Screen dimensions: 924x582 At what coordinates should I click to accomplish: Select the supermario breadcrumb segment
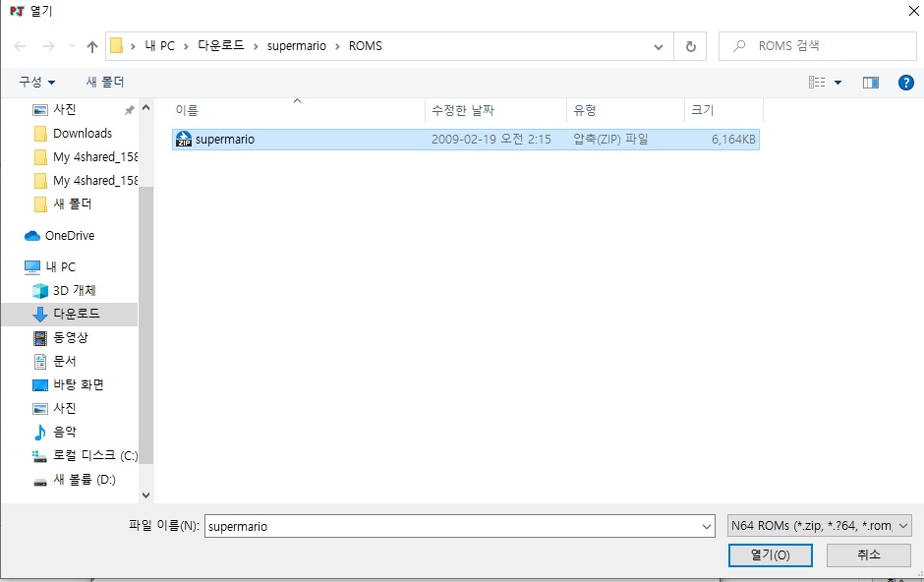(297, 46)
